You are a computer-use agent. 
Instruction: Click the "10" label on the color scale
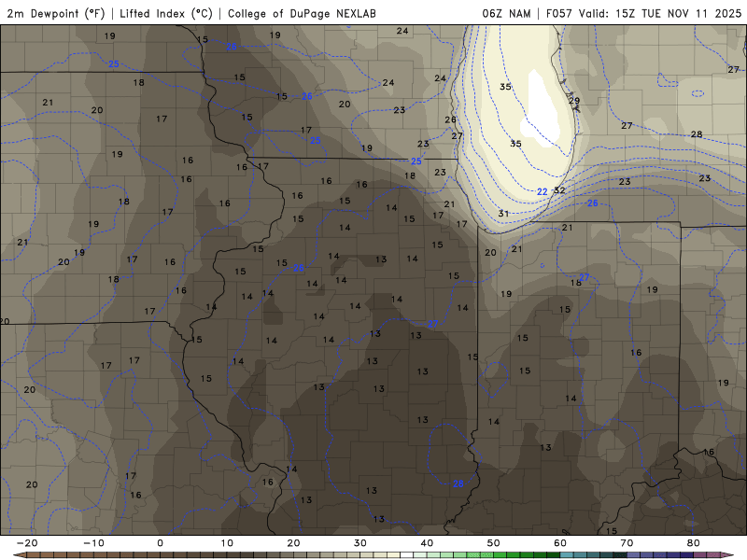pos(227,543)
